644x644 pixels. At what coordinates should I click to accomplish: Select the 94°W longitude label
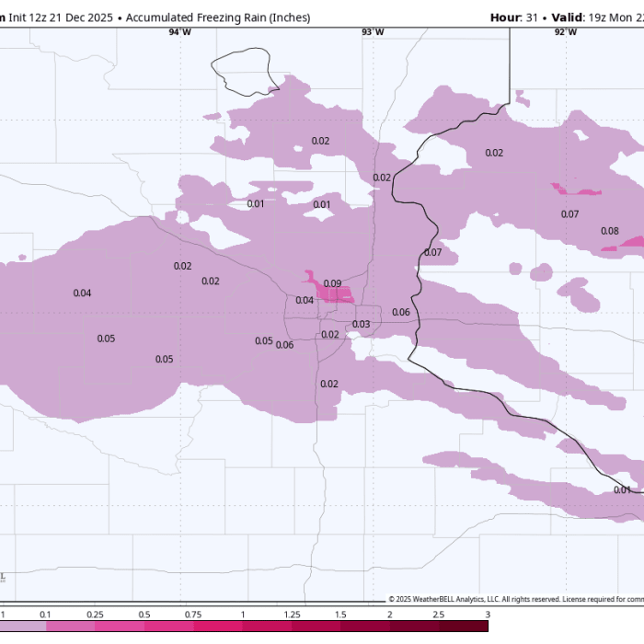(x=180, y=32)
